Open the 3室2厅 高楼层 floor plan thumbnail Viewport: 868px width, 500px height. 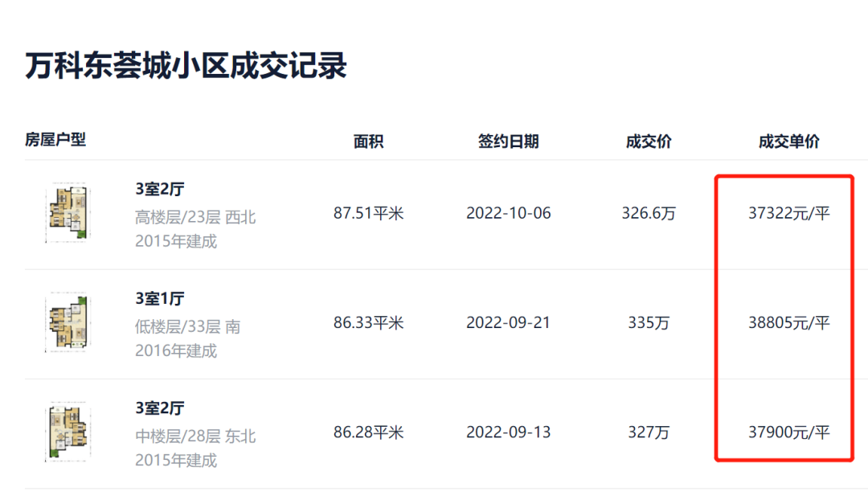click(x=68, y=213)
